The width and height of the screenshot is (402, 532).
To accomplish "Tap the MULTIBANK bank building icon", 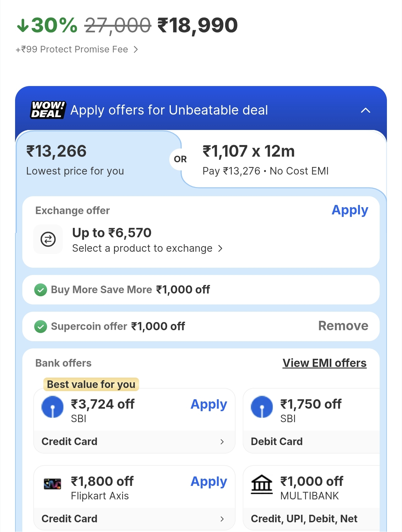I will click(262, 484).
